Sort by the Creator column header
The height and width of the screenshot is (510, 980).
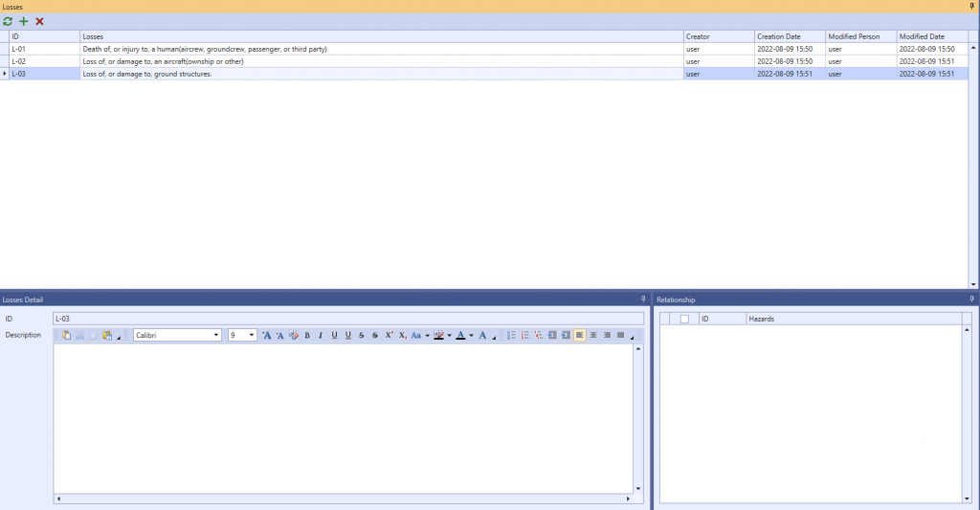[718, 36]
